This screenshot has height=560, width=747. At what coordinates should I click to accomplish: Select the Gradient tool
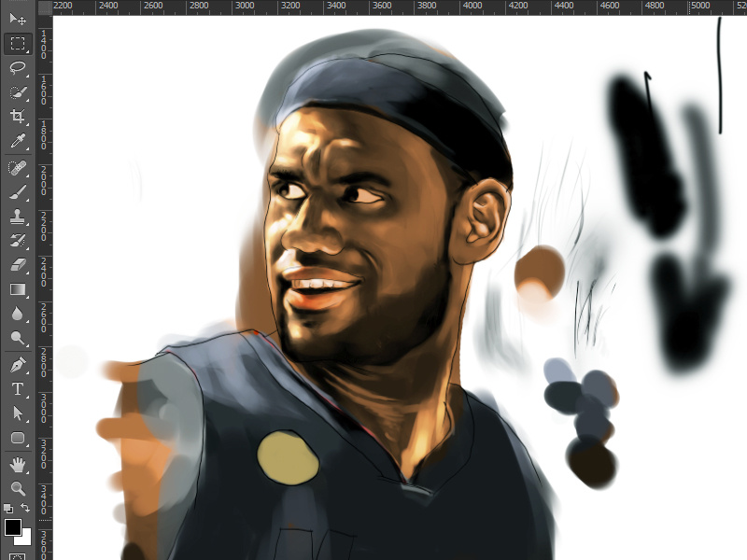coord(18,289)
